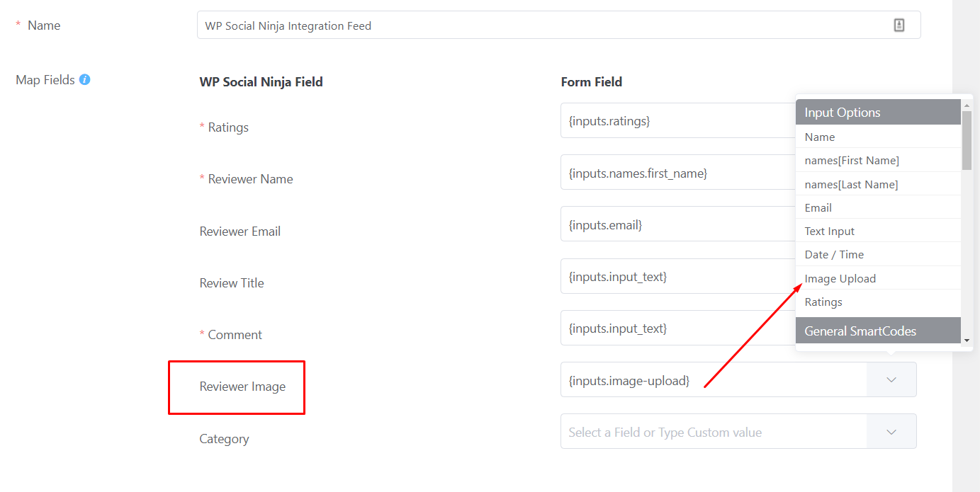The image size is (980, 492).
Task: Select the Email input option
Action: click(818, 208)
